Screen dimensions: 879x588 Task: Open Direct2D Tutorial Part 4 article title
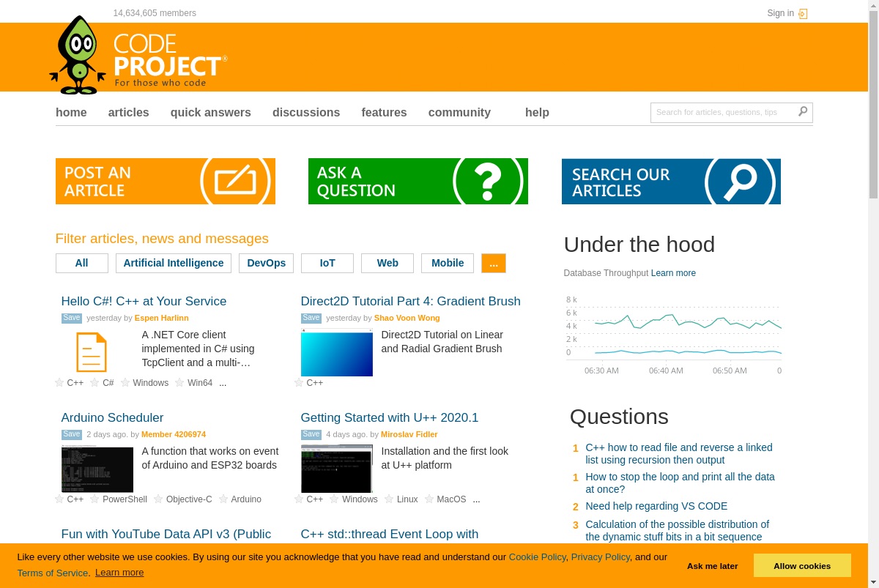click(x=410, y=301)
